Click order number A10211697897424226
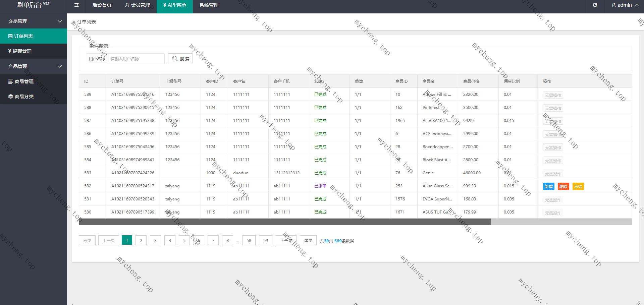This screenshot has height=305, width=644. [x=133, y=173]
